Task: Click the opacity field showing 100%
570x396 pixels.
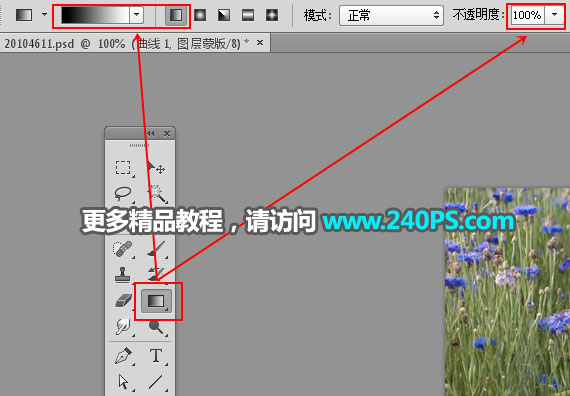Action: pos(527,15)
